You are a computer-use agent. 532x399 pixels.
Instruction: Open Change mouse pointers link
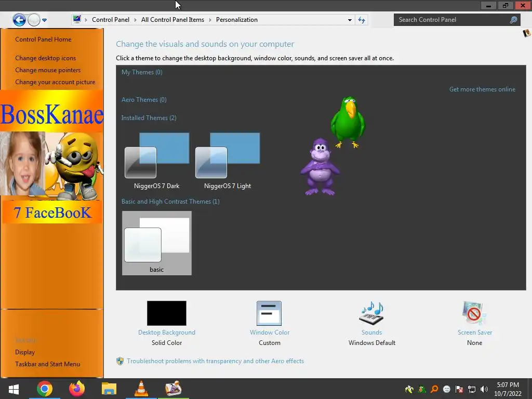(48, 70)
